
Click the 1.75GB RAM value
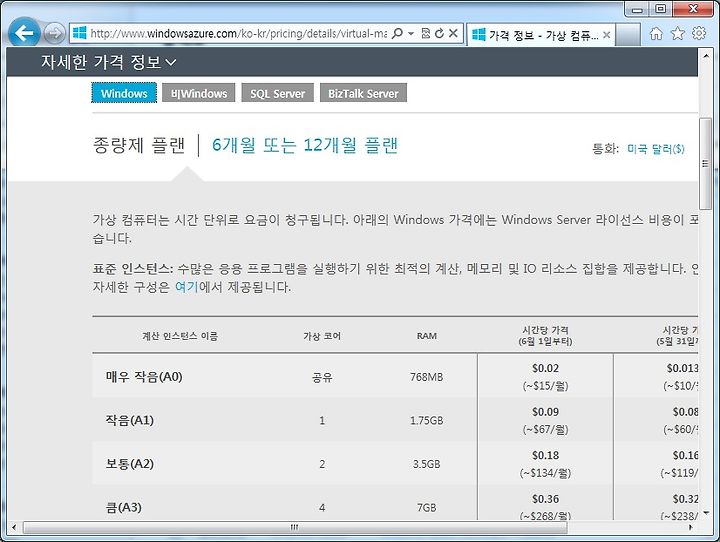pyautogui.click(x=427, y=420)
